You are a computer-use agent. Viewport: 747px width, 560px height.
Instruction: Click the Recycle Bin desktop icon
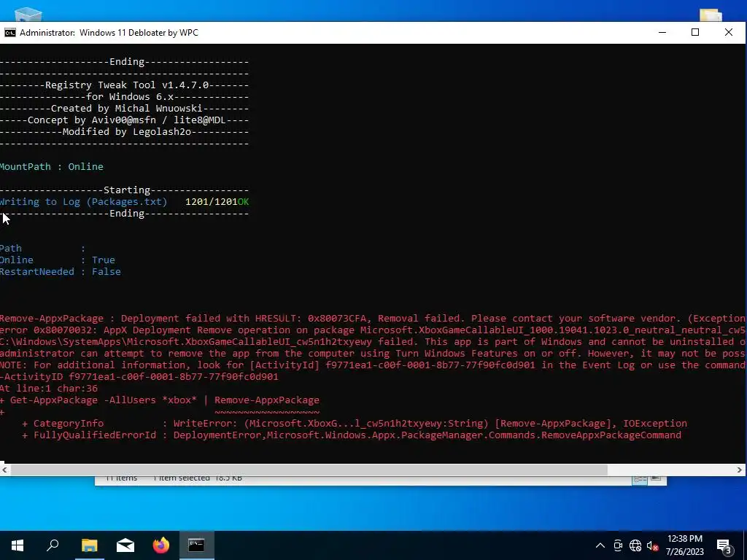pos(28,15)
